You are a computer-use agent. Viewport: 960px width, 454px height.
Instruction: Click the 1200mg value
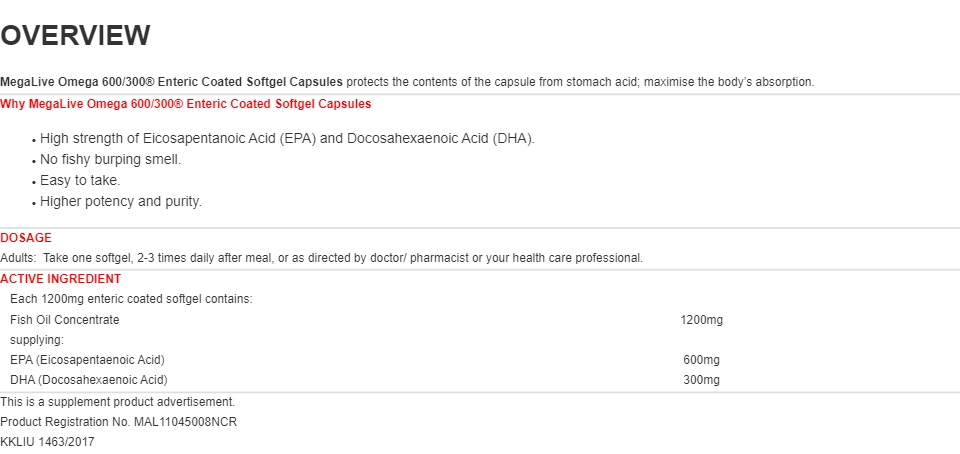(x=702, y=320)
